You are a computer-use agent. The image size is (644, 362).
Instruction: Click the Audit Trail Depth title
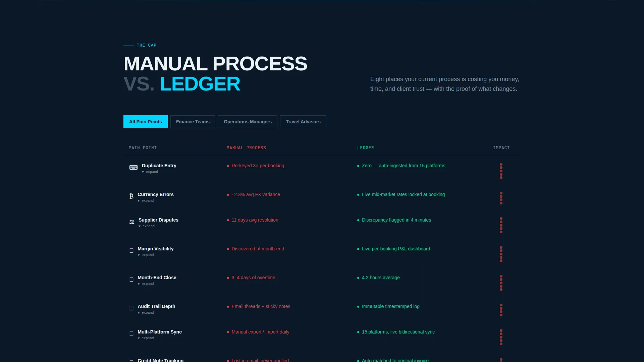coord(156,306)
